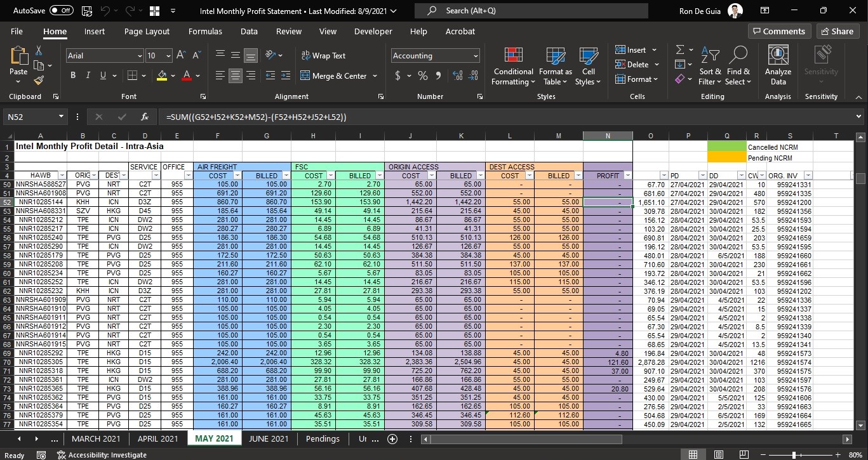Switch to the APRIL 2021 sheet tab
The width and height of the screenshot is (868, 460).
[158, 438]
